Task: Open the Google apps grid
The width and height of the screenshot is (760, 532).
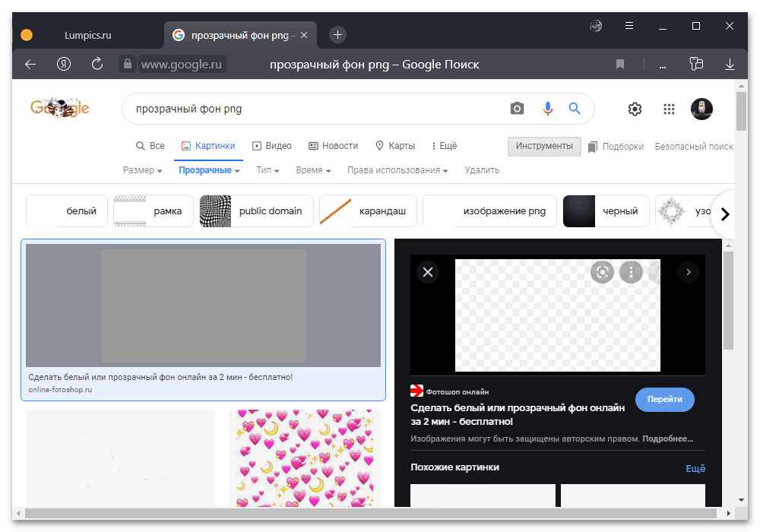Action: (669, 109)
